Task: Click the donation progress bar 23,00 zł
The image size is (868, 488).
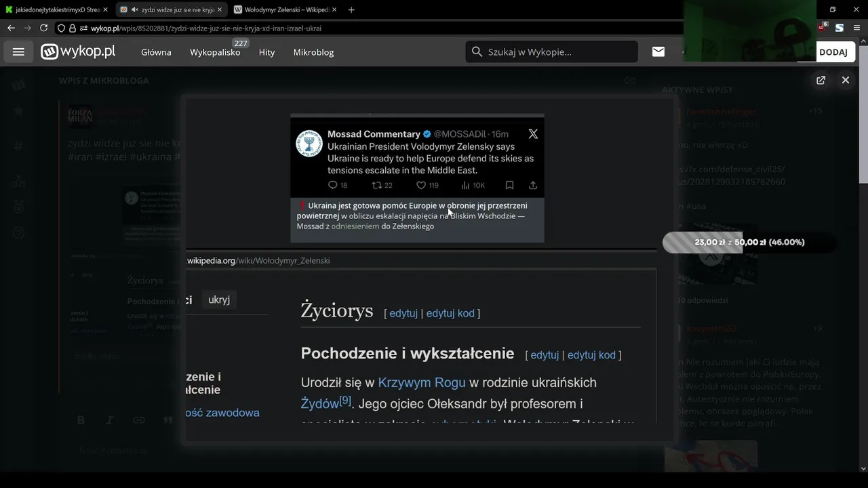Action: (x=749, y=242)
